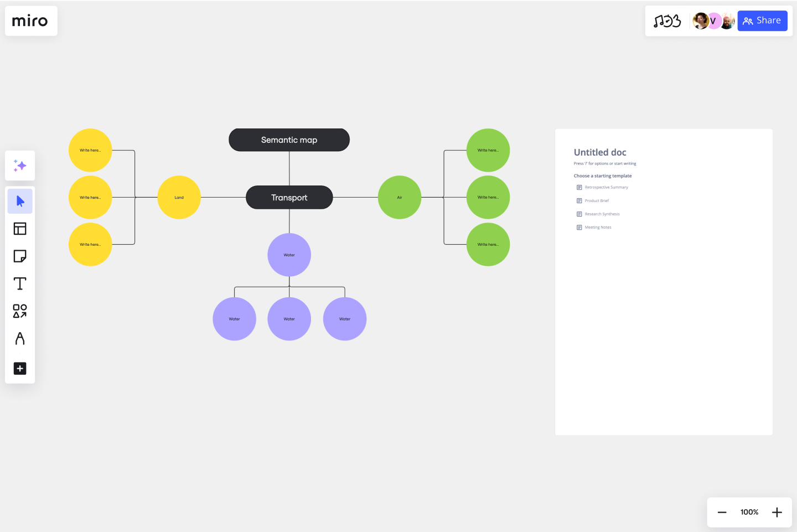797x532 pixels.
Task: Open the reactions music-notes icon
Action: pos(668,20)
